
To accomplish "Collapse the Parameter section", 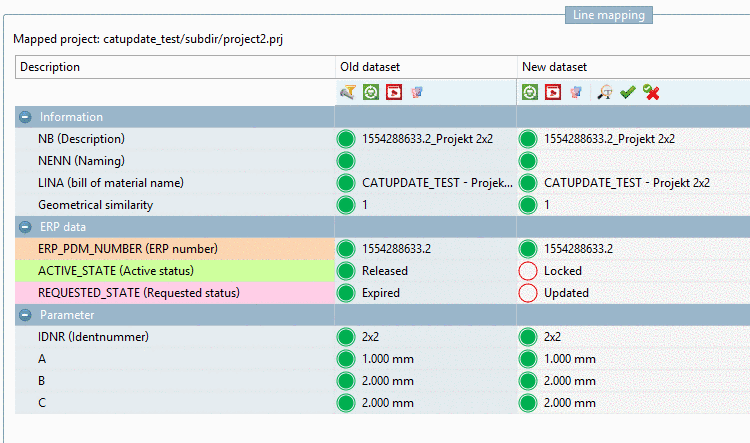I will tap(25, 315).
